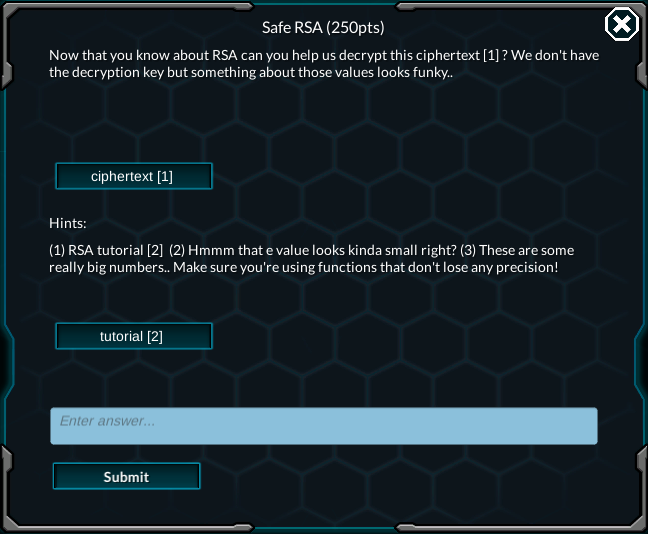This screenshot has height=534, width=648.
Task: Click the 'really big numbers' hint text
Action: [x=109, y=267]
